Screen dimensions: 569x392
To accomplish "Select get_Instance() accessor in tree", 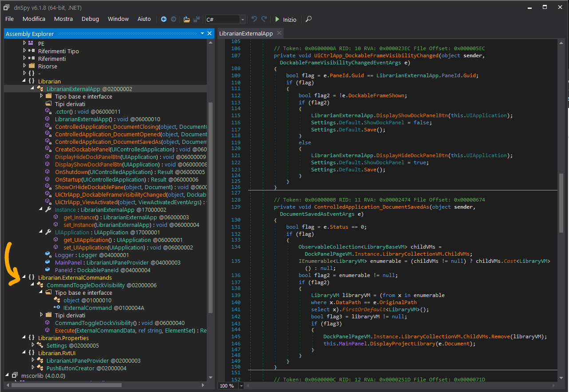I will 126,217.
